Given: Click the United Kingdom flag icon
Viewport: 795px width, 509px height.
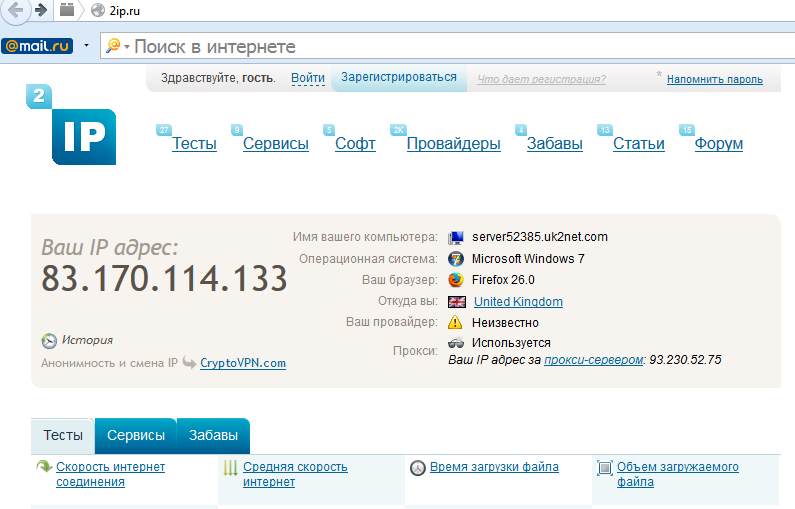Looking at the screenshot, I should pyautogui.click(x=457, y=302).
